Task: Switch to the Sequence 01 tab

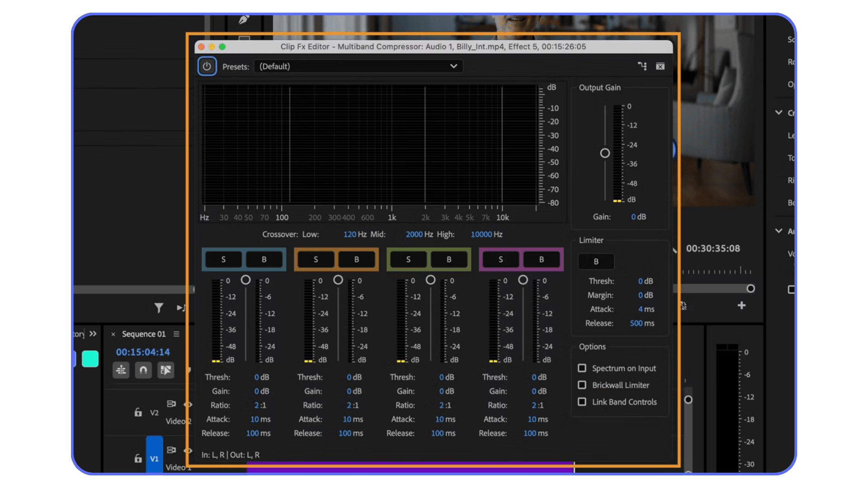Action: coord(144,334)
